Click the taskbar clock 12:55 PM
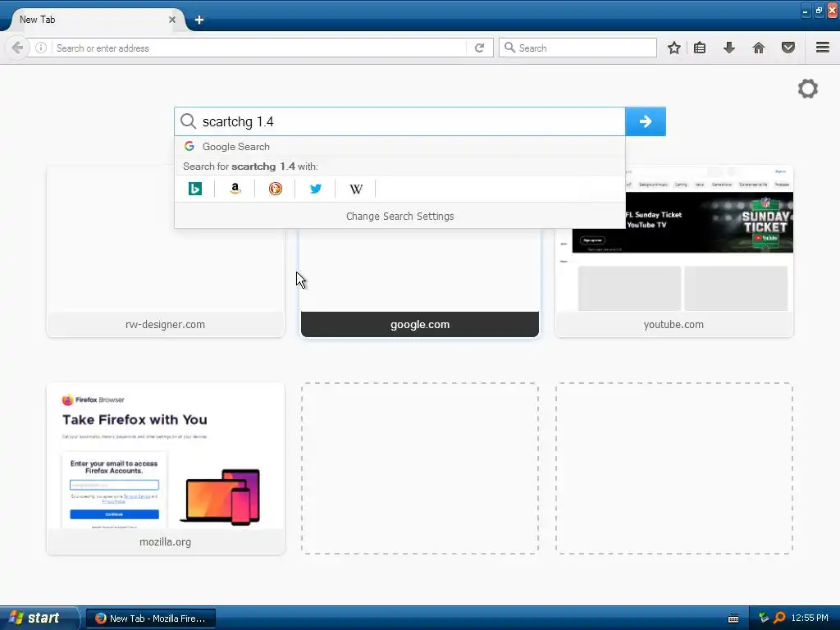Screen dimensions: 840x630 tap(810, 618)
